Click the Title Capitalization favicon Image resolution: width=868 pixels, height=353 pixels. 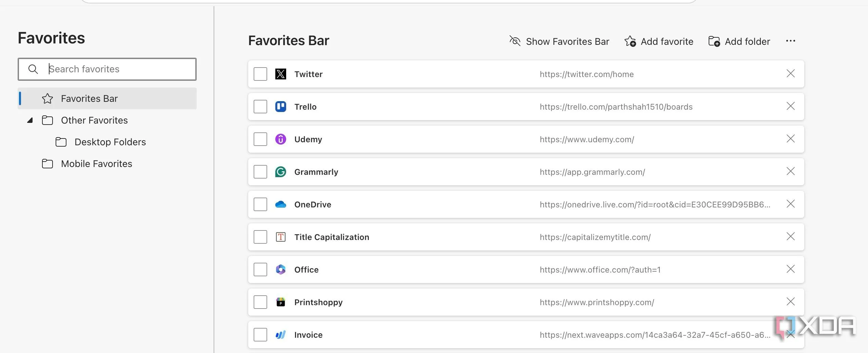[280, 237]
